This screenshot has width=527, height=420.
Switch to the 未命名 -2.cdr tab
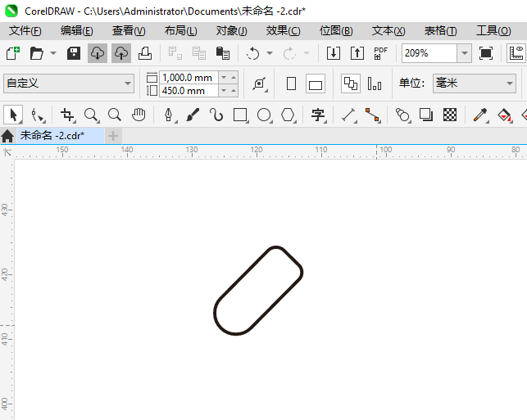pos(61,136)
